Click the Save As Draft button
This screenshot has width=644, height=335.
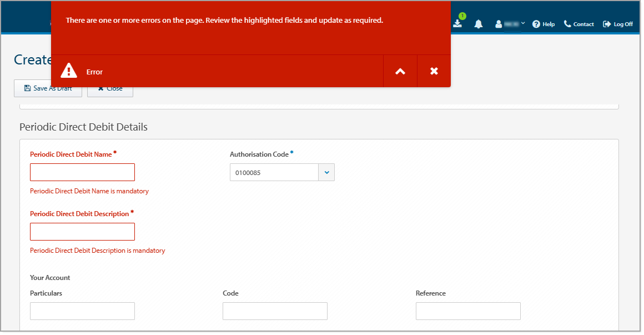click(x=48, y=88)
